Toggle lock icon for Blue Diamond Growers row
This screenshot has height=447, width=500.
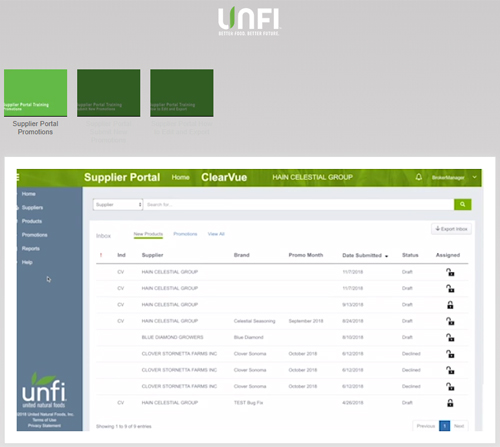450,337
